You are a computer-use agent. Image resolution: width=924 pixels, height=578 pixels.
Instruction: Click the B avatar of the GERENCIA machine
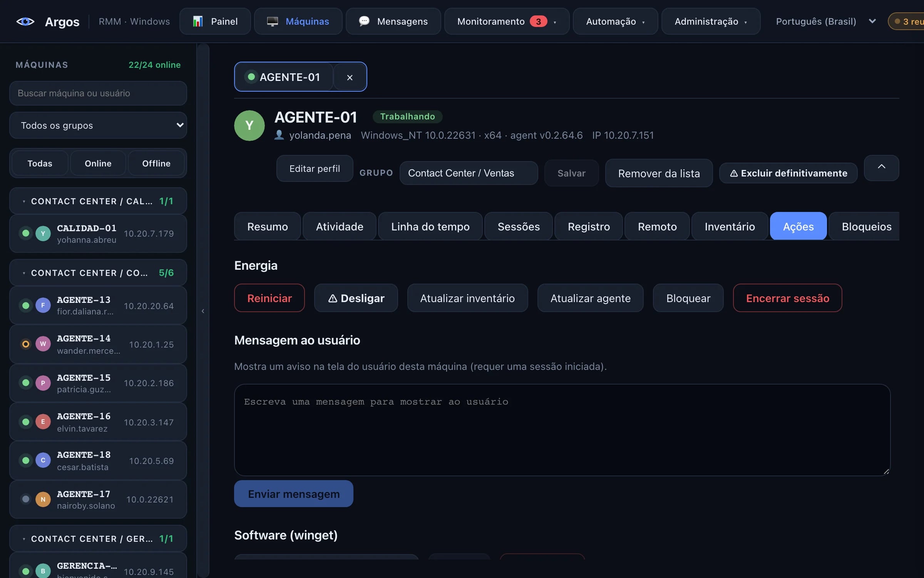point(43,571)
